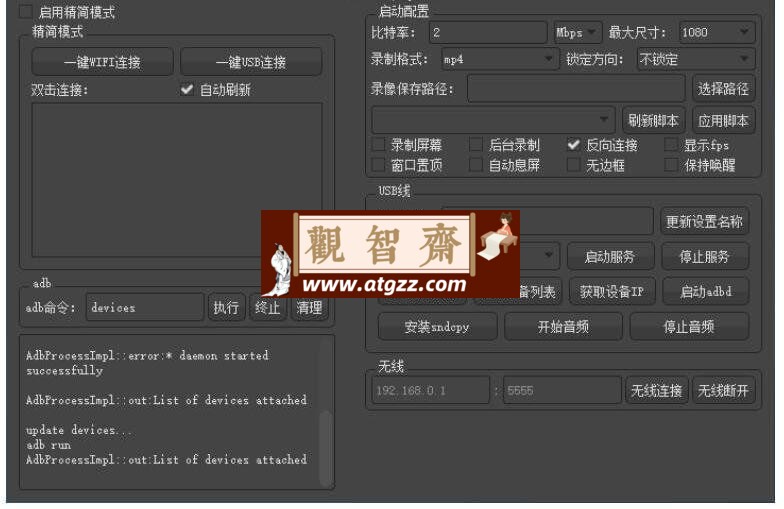Click the 开始音频 button
The height and width of the screenshot is (509, 784).
click(x=563, y=327)
